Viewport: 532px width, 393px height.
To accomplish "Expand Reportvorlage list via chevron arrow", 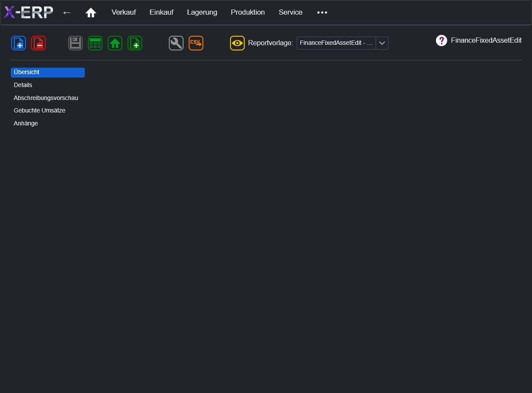I will 382,43.
